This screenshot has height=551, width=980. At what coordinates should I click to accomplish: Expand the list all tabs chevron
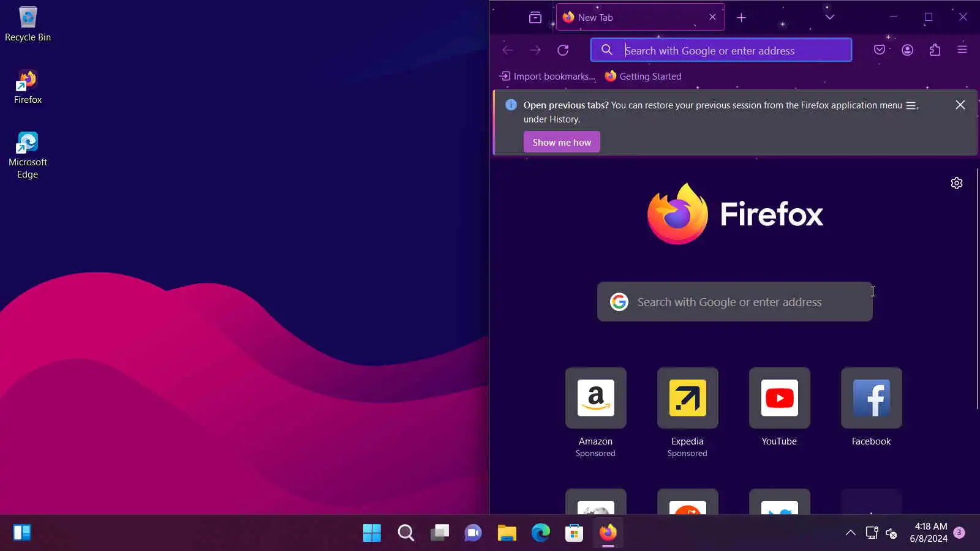pos(830,17)
